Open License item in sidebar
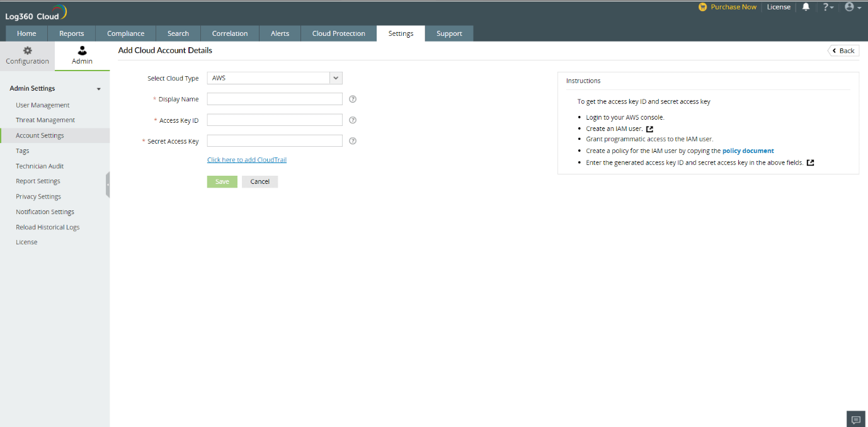The height and width of the screenshot is (427, 868). pyautogui.click(x=26, y=242)
